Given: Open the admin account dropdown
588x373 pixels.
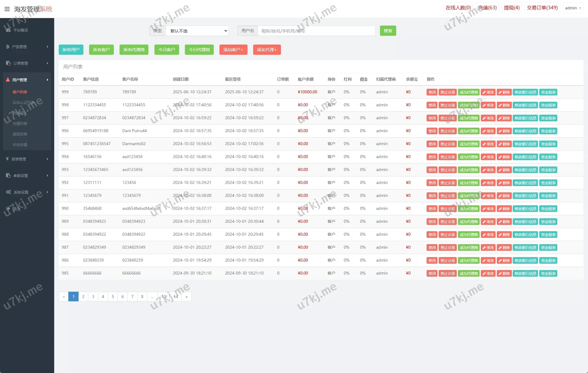Looking at the screenshot, I should (x=573, y=8).
